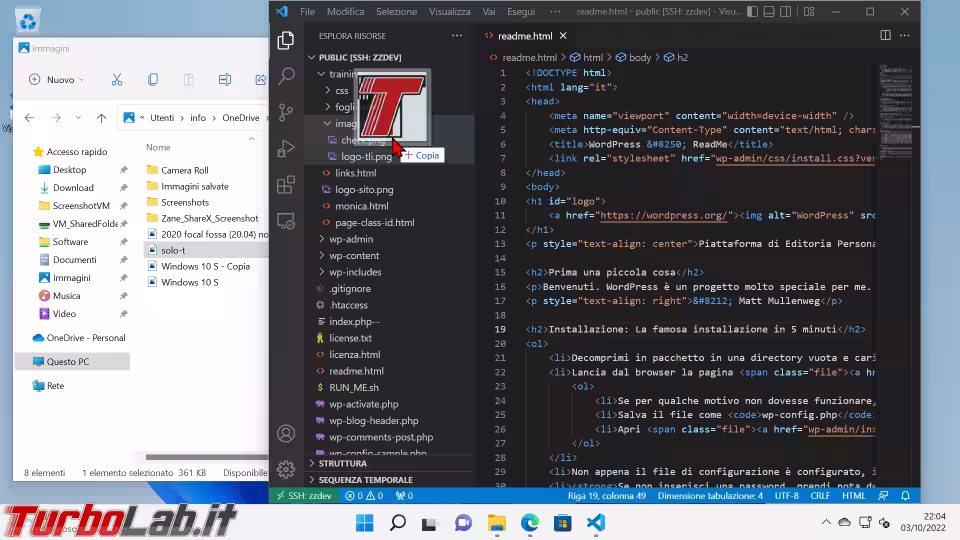Open the Remote Explorer view
Viewport: 960px width, 540px height.
pos(286,220)
